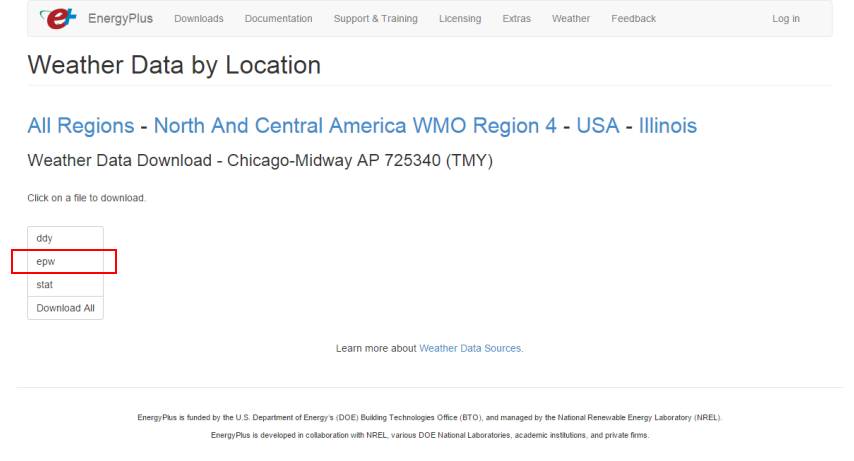
Task: Open the EnergyPlus home link
Action: click(120, 19)
